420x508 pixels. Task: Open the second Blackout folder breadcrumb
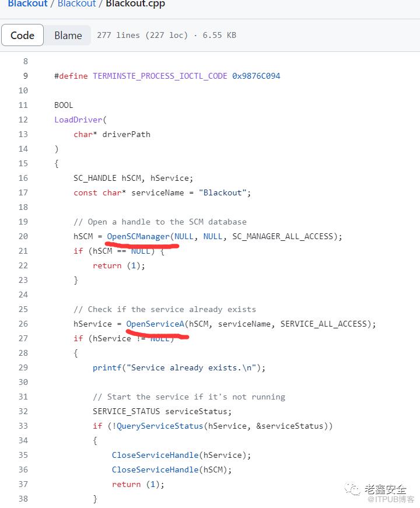coord(77,3)
